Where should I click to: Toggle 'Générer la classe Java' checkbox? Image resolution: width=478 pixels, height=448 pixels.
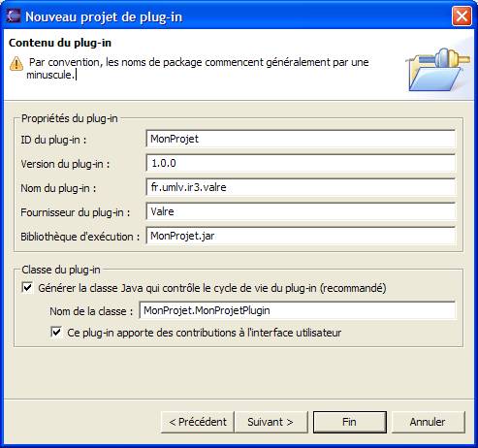point(27,287)
